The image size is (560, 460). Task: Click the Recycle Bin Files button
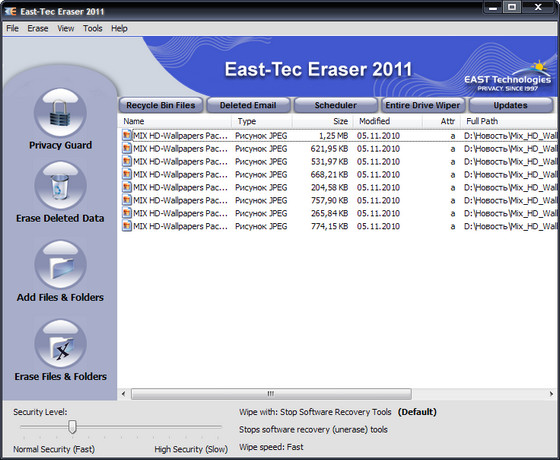[x=161, y=105]
